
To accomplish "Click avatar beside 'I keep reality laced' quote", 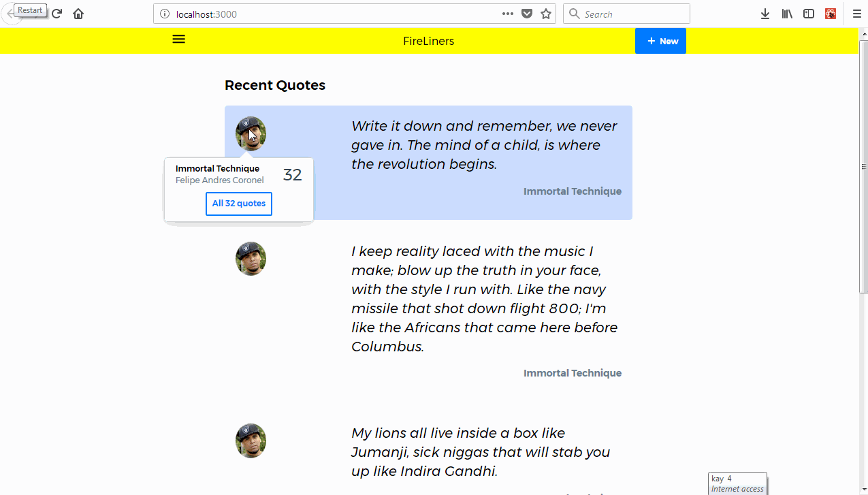I will point(251,259).
